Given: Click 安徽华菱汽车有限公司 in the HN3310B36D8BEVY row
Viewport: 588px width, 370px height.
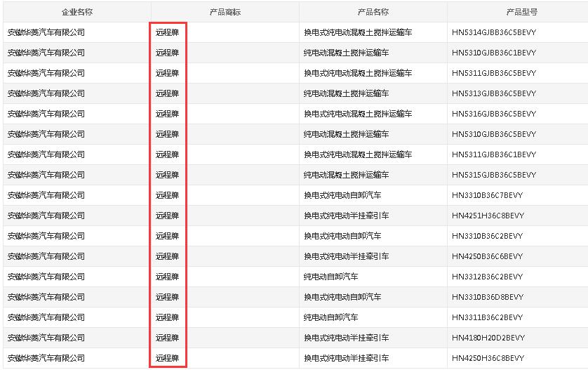Looking at the screenshot, I should tap(46, 297).
